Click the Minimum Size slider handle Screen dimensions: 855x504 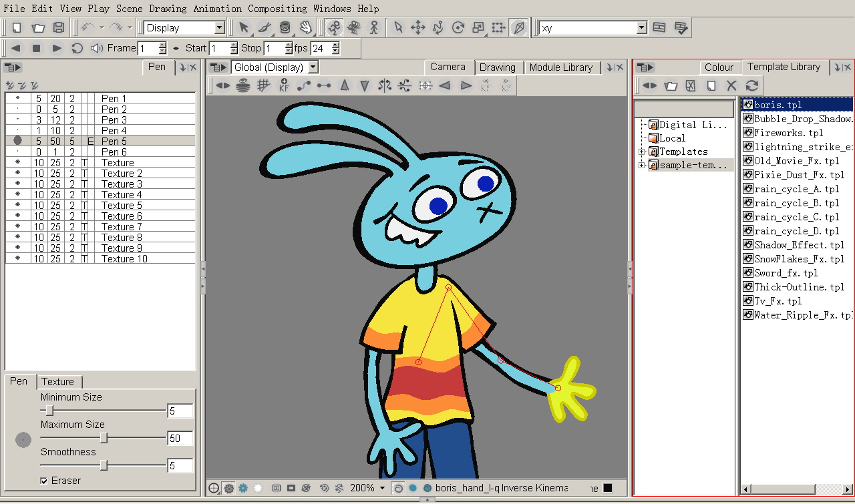coord(49,411)
